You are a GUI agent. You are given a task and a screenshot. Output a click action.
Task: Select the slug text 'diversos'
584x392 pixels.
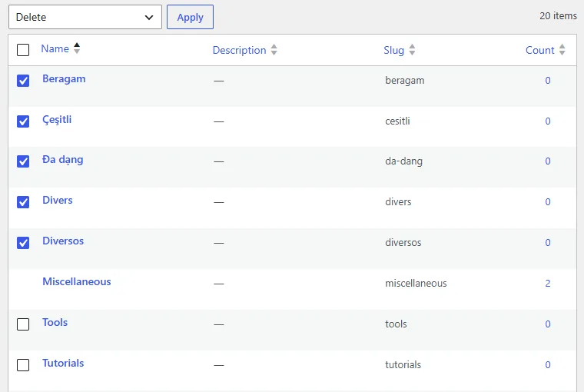(403, 242)
